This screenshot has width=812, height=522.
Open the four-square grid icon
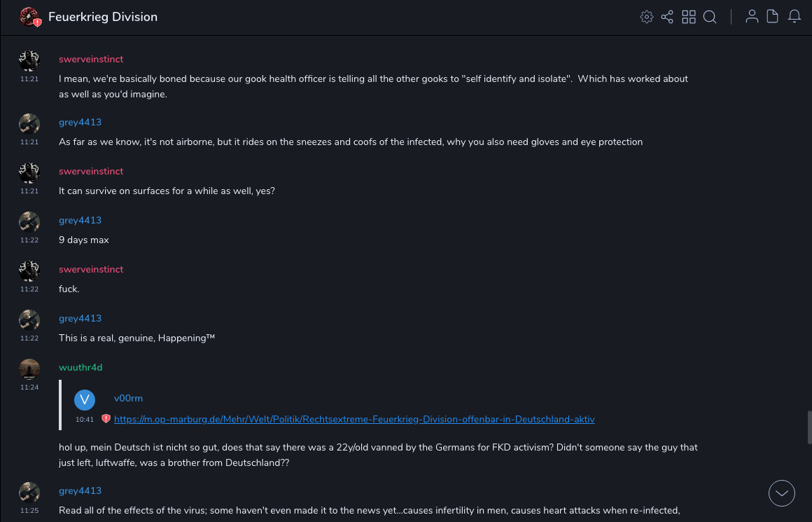pos(689,17)
